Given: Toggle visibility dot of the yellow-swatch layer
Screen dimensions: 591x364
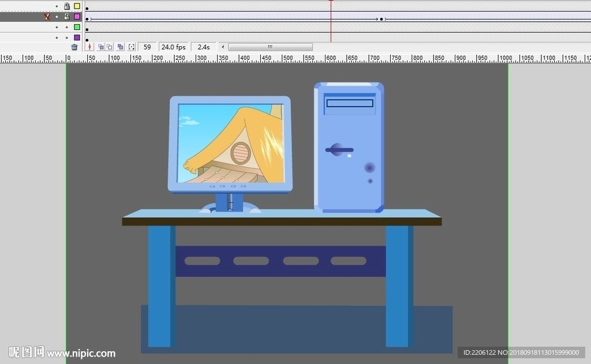Looking at the screenshot, I should [x=57, y=6].
